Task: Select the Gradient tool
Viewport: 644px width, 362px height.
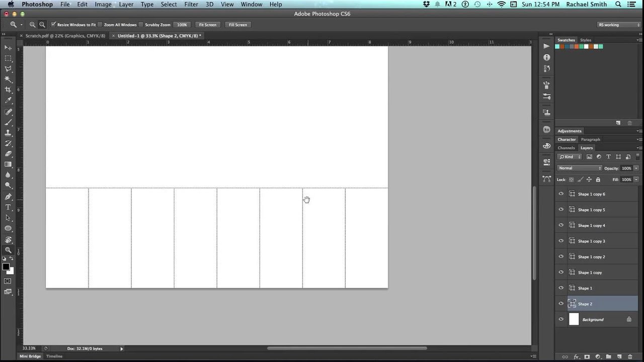Action: [x=8, y=164]
